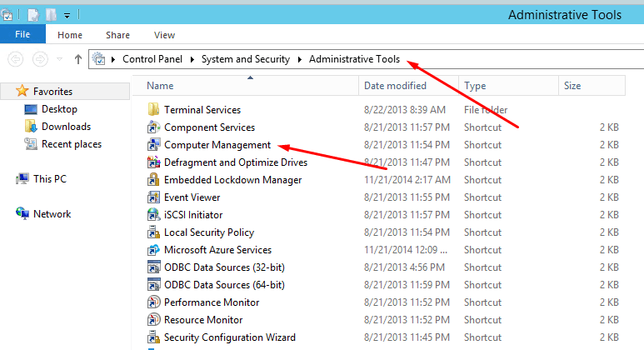Click the 8/22/2013 8:39 AM date cell
The image size is (644, 350).
(x=405, y=110)
